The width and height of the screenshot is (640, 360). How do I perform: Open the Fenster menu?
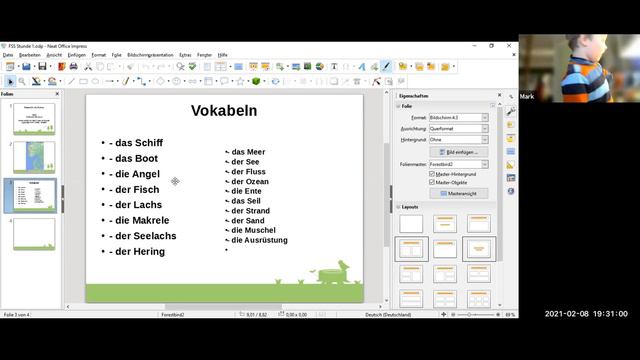[204, 55]
